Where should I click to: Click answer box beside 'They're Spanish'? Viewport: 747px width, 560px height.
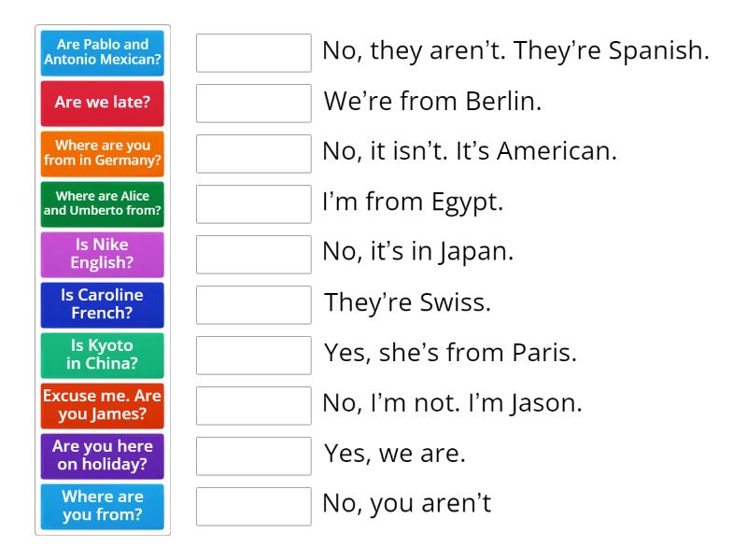click(x=254, y=53)
